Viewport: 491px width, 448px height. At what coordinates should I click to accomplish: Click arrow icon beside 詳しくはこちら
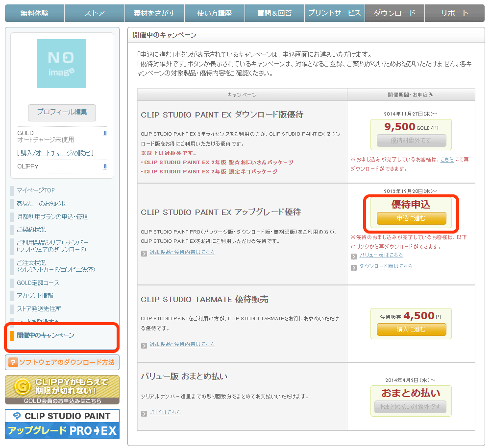[144, 414]
